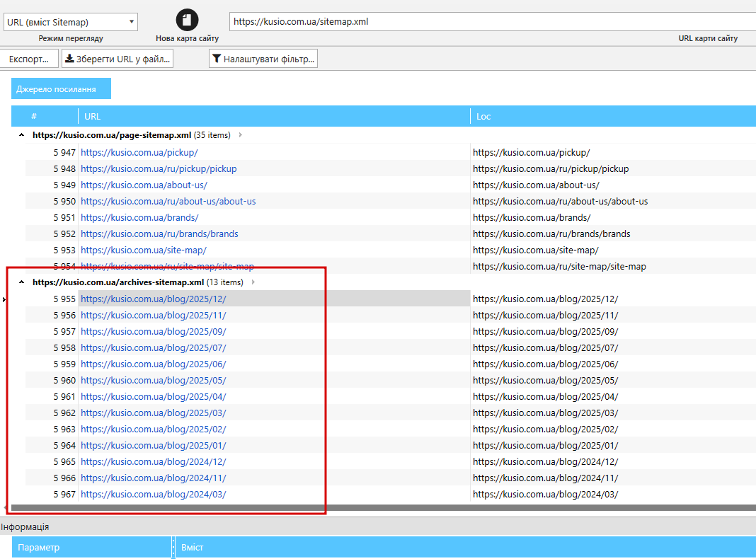756x559 pixels.
Task: Open link https://kusio.com.ua/blog/2025/01/
Action: coord(154,446)
